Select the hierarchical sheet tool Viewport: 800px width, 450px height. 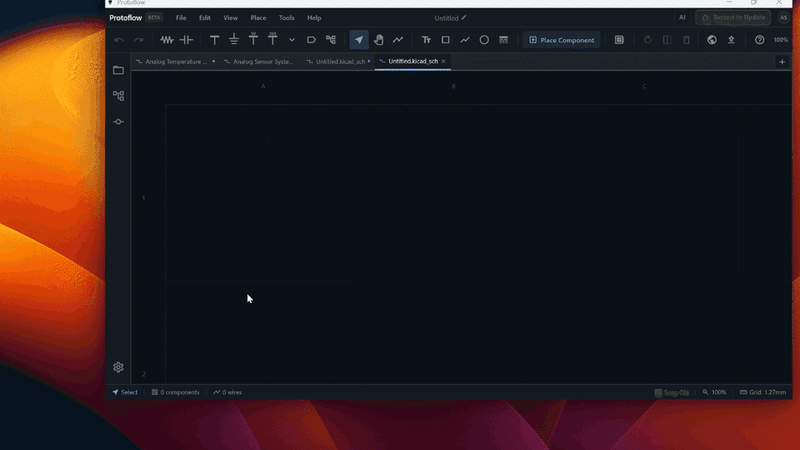pyautogui.click(x=331, y=40)
